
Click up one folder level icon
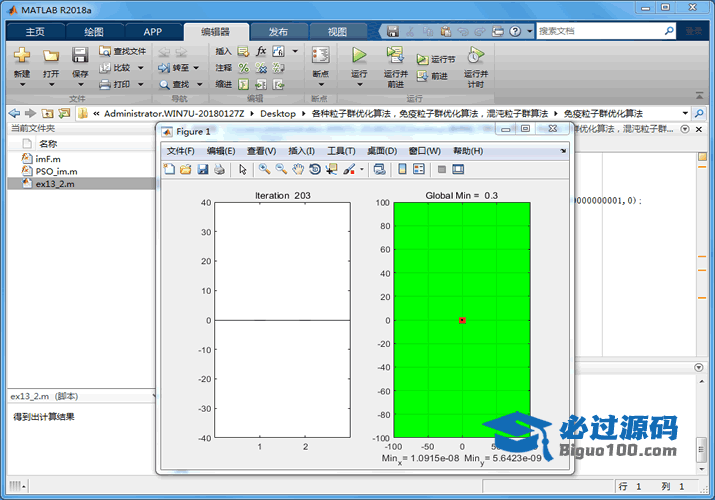[x=47, y=113]
